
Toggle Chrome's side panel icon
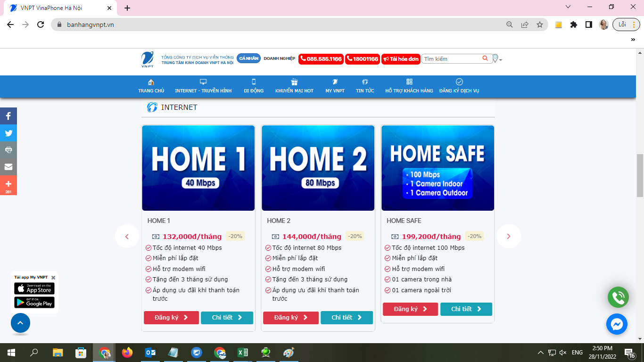click(x=589, y=25)
